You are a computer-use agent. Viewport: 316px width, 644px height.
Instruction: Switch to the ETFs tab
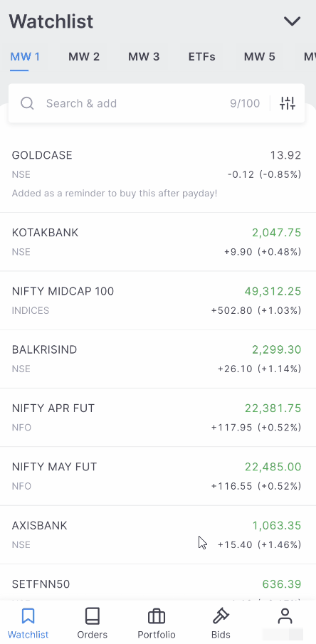click(201, 57)
